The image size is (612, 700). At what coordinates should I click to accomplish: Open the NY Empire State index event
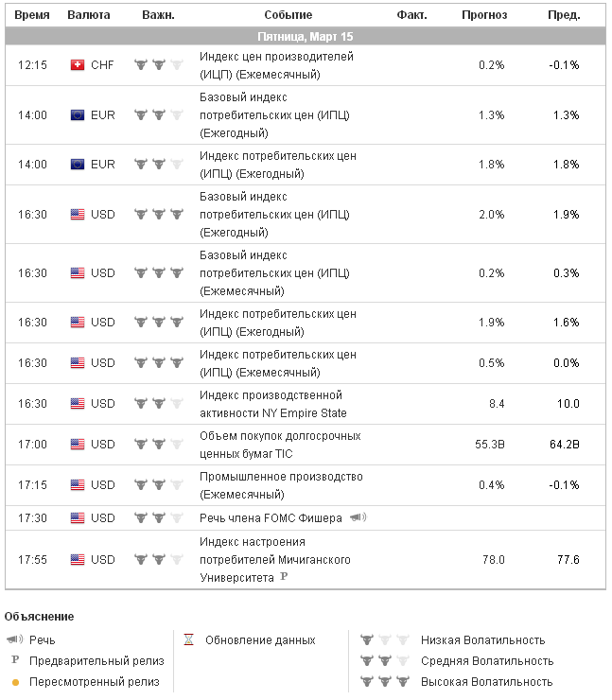(x=272, y=404)
